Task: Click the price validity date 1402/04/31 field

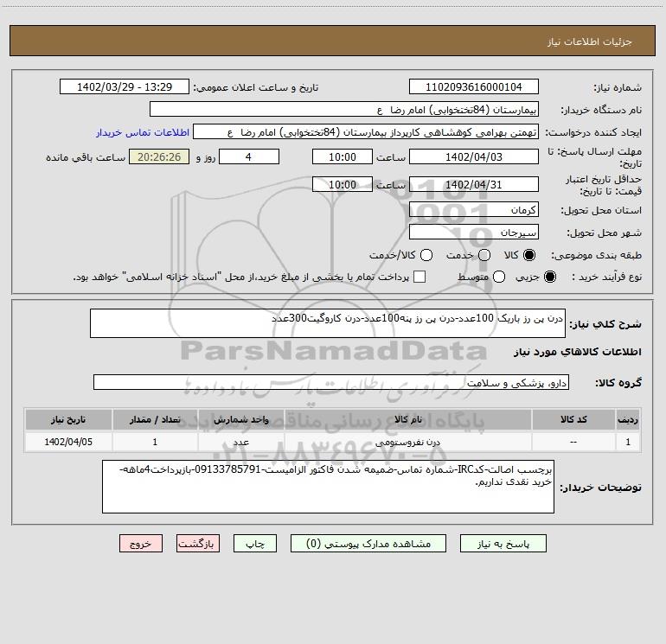Action: 474,184
